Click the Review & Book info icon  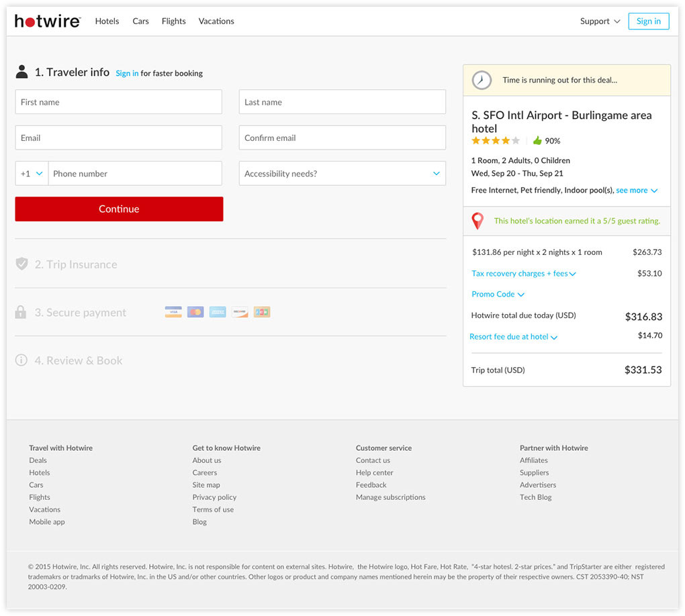[x=21, y=360]
